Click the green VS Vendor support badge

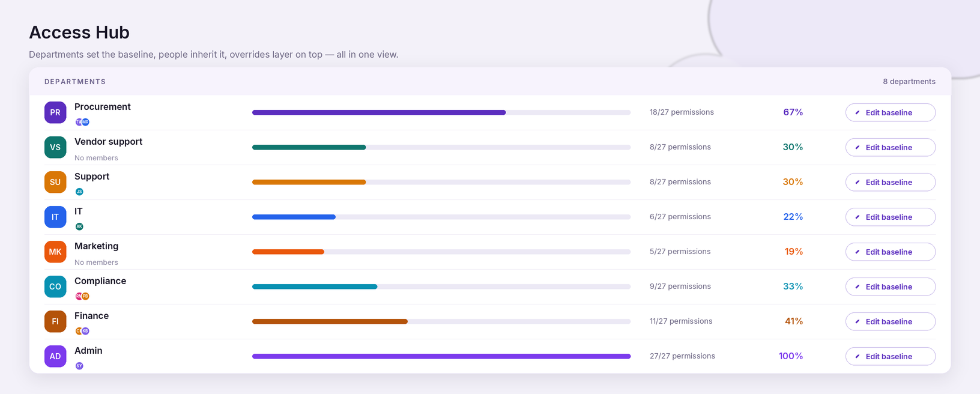55,147
